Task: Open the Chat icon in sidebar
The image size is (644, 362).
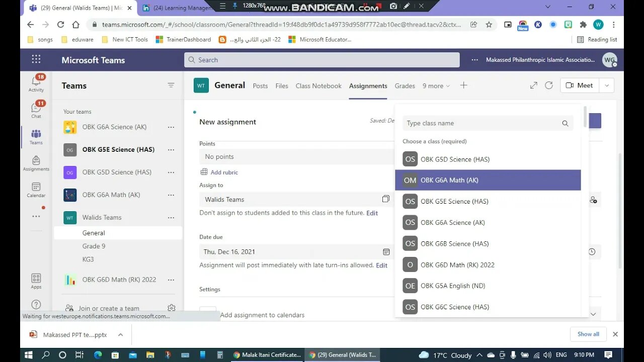Action: coord(36,110)
